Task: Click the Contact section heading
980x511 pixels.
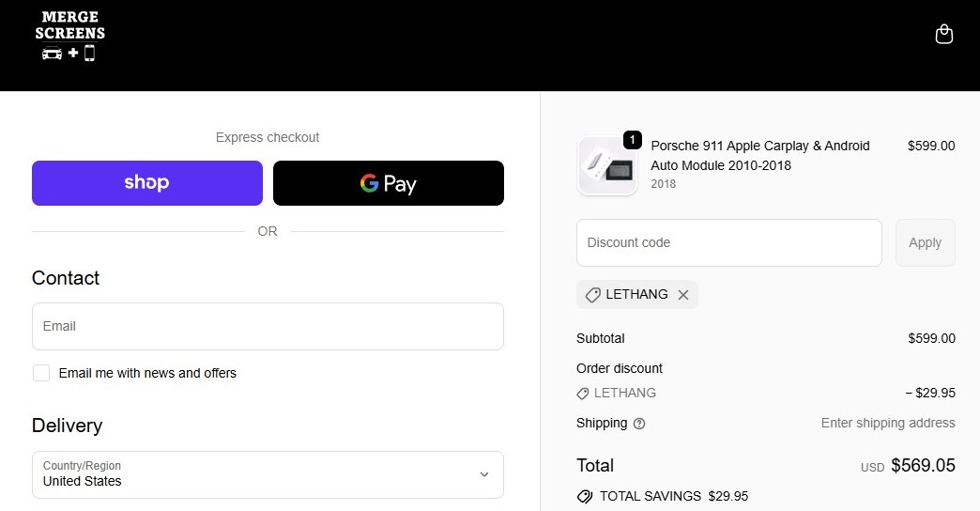Action: coord(66,278)
